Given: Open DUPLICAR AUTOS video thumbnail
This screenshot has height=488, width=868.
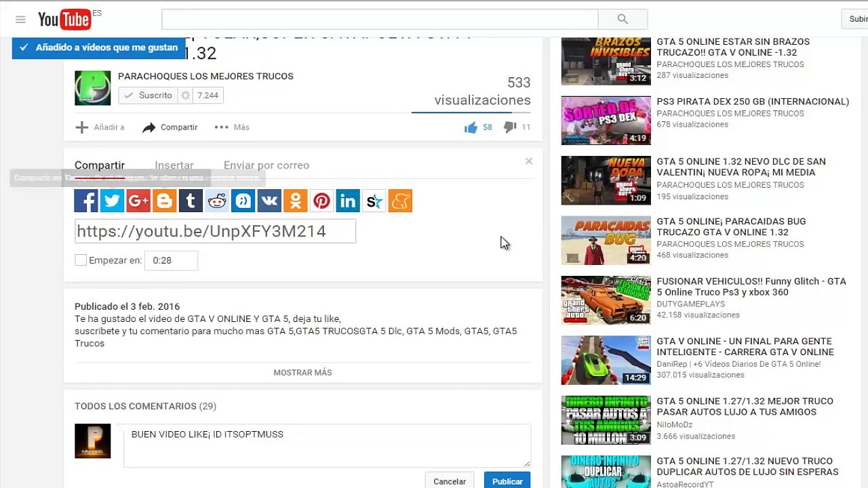Looking at the screenshot, I should [x=606, y=472].
